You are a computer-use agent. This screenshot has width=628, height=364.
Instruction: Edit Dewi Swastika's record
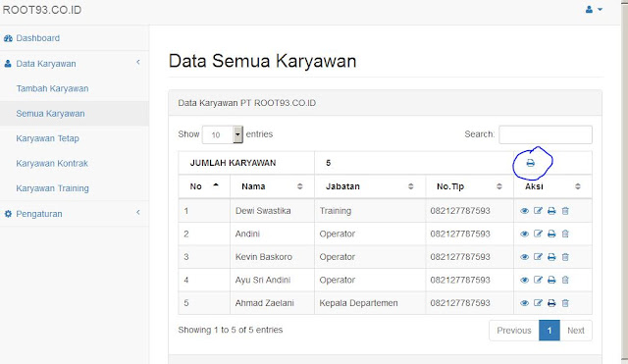click(538, 211)
